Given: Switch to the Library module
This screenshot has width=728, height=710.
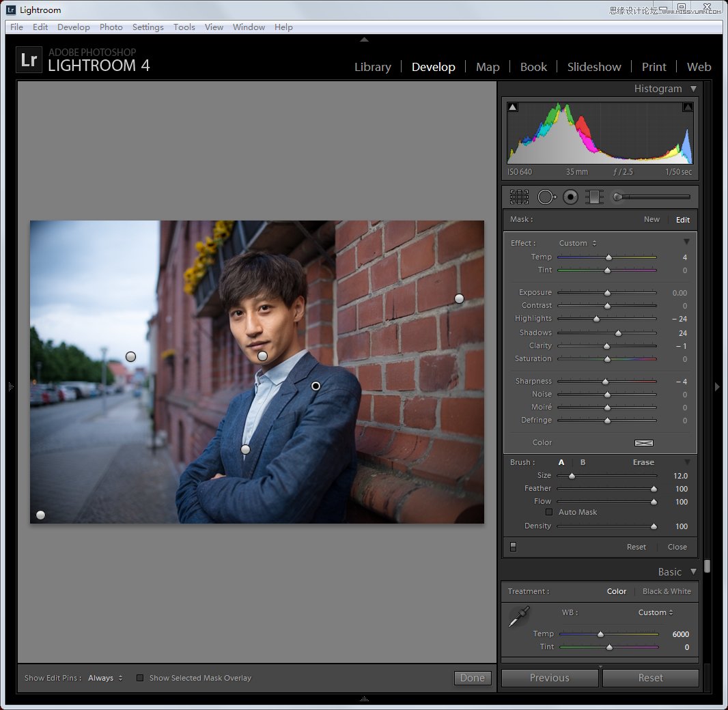Looking at the screenshot, I should tap(372, 66).
